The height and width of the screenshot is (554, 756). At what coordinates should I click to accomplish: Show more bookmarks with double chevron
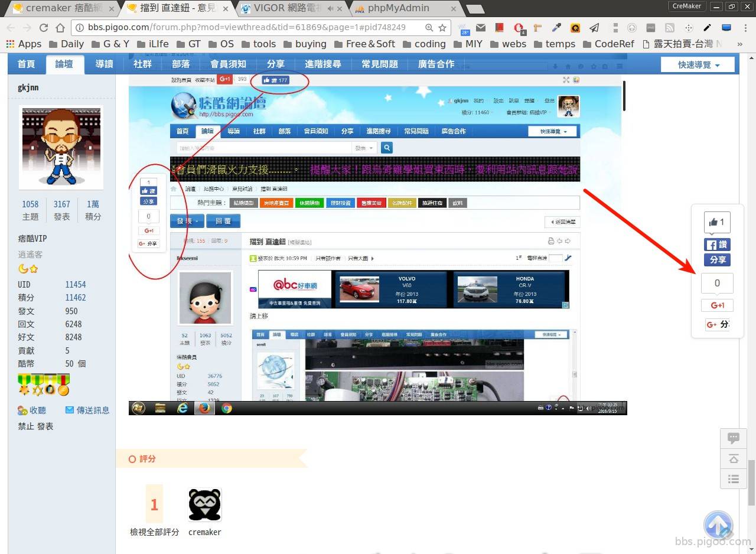point(740,44)
